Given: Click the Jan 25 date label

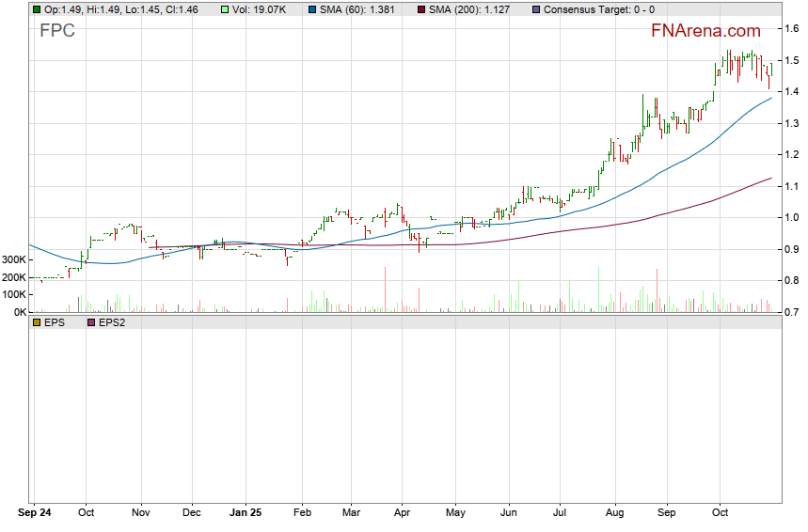Looking at the screenshot, I should point(248,514).
